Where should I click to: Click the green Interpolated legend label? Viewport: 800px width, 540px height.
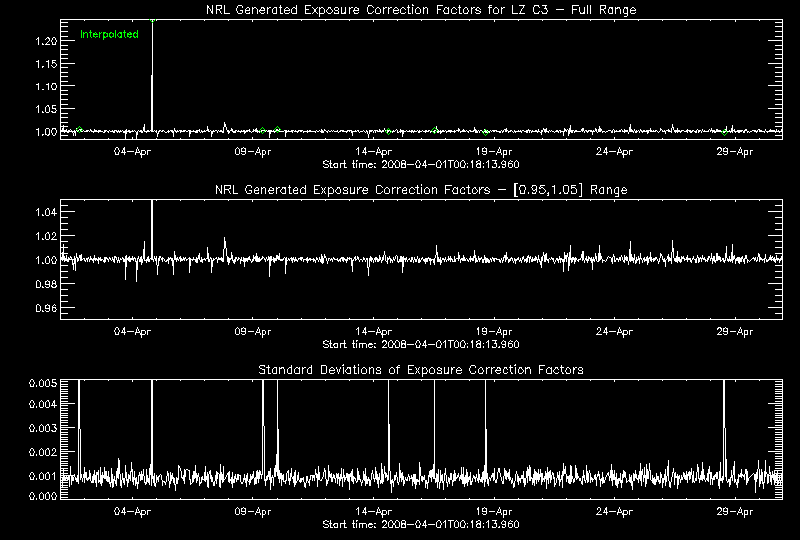point(109,34)
